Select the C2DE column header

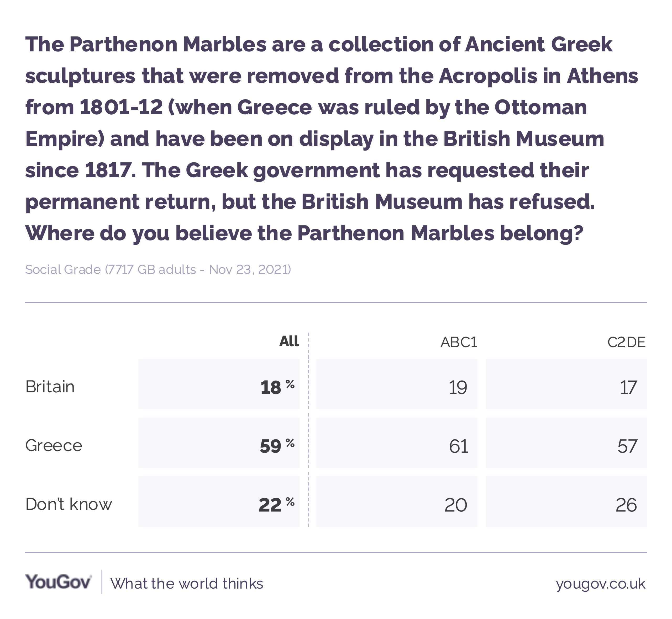tap(626, 342)
